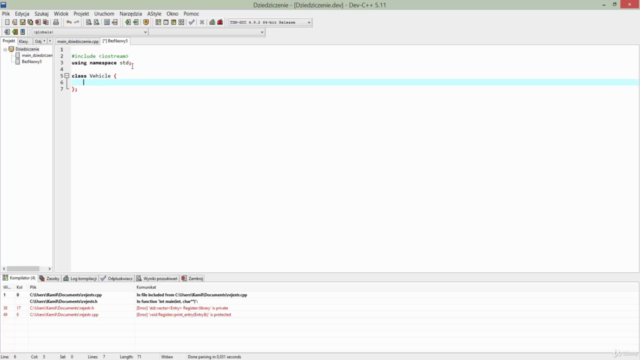The height and width of the screenshot is (360, 640).
Task: Open the empty member function dropdown
Action: 262,32
